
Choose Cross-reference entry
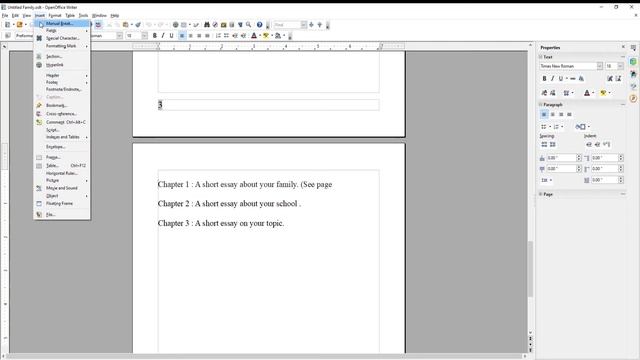pyautogui.click(x=62, y=114)
